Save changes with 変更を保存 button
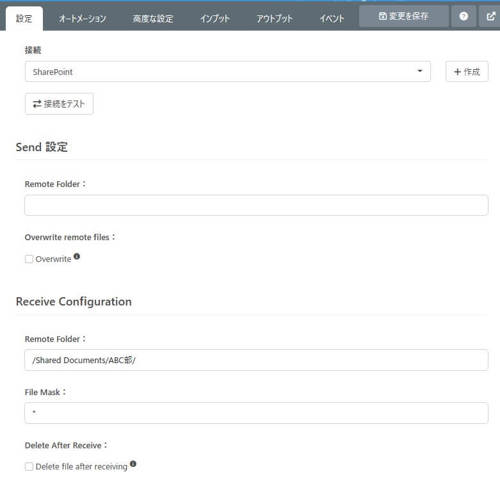 pyautogui.click(x=403, y=16)
